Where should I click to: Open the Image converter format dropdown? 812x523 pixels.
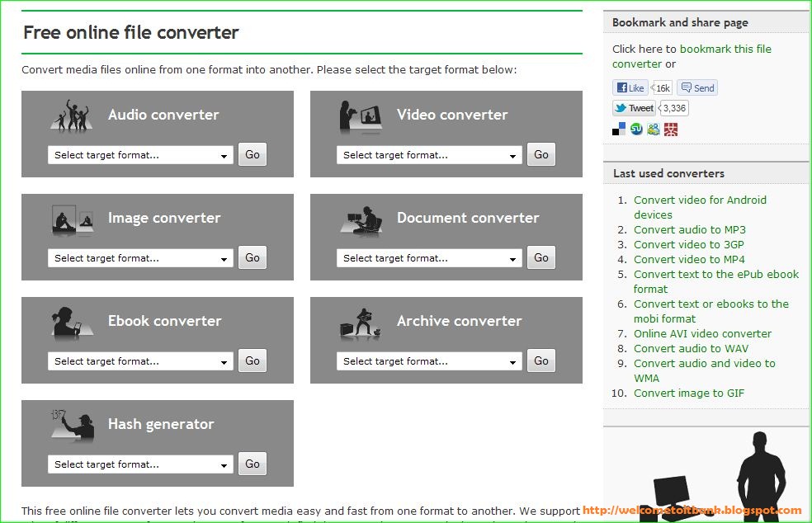(140, 258)
